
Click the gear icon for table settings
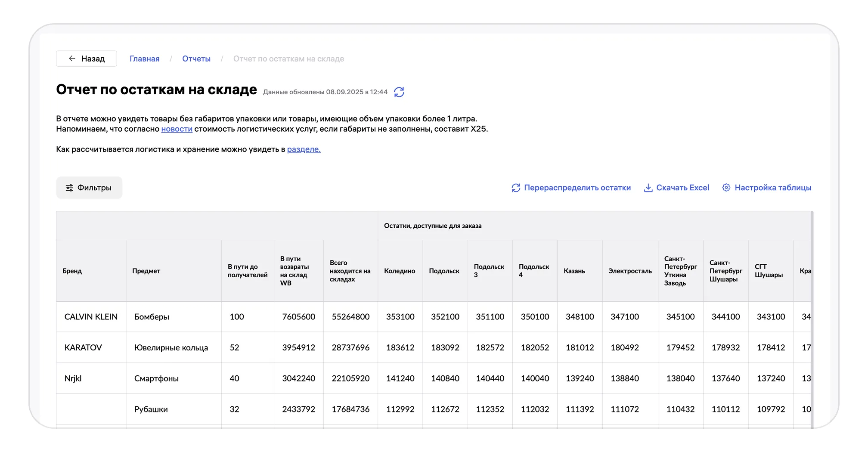[x=726, y=188]
